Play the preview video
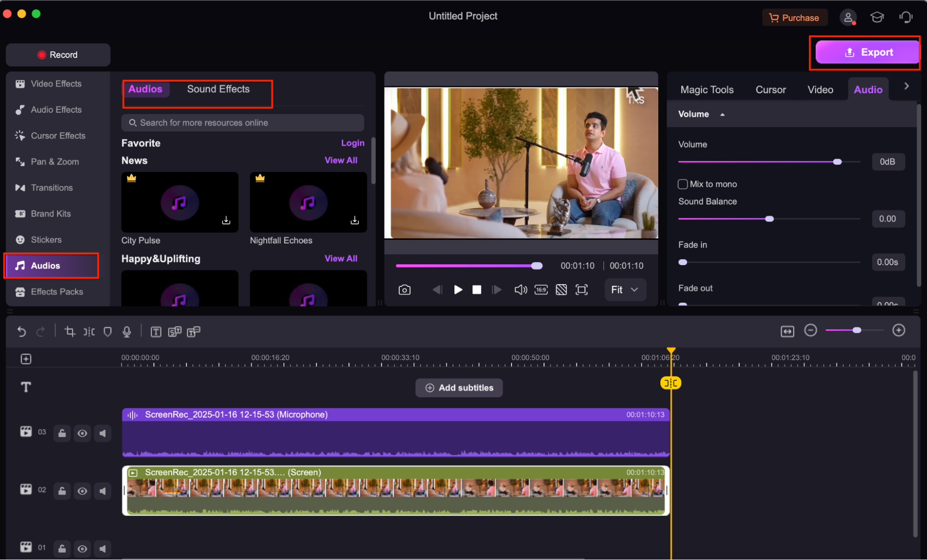 [x=458, y=290]
